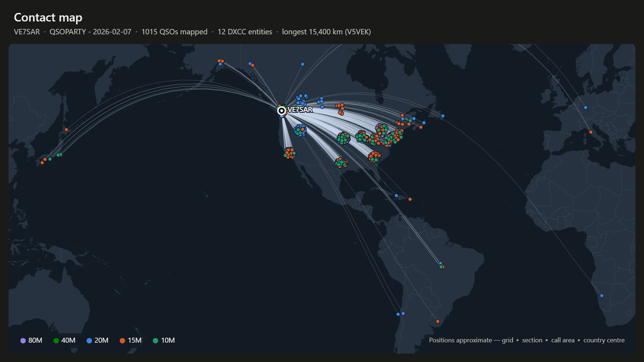Click 'QSOPARTY - 2026-02-07' subtitle text
Viewport: 644px width, 362px height.
(91, 32)
